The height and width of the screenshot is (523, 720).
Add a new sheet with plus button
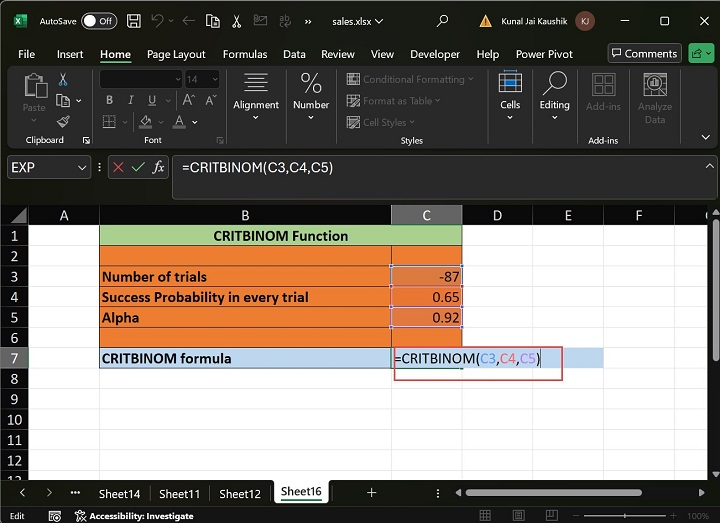click(372, 493)
